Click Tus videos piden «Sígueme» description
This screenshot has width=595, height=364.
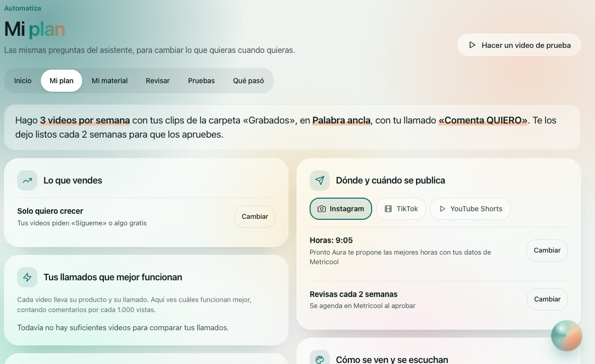tap(82, 223)
